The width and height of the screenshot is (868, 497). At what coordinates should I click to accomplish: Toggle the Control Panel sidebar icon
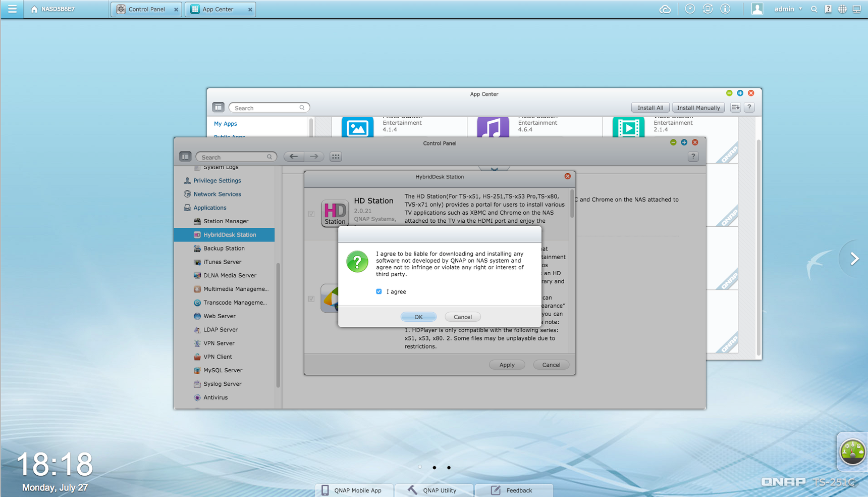tap(185, 157)
